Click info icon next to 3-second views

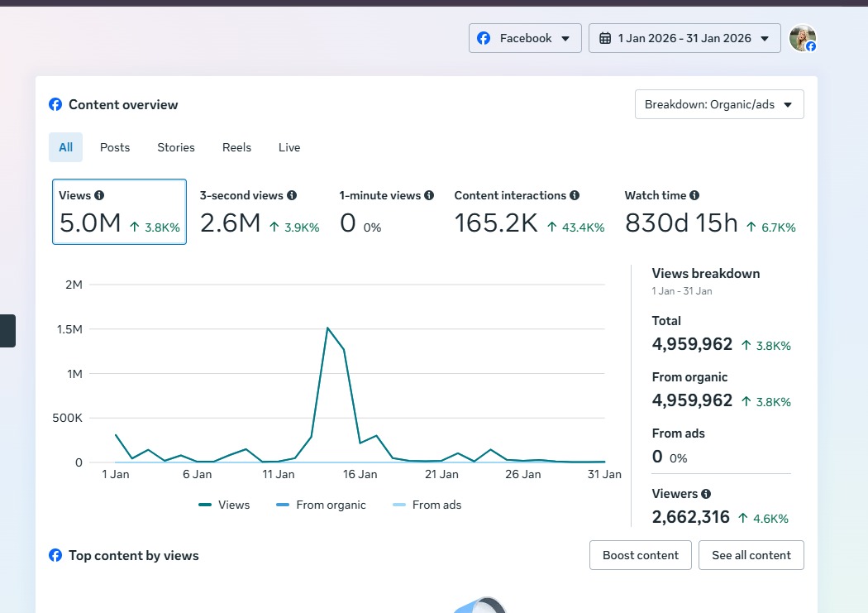click(292, 195)
